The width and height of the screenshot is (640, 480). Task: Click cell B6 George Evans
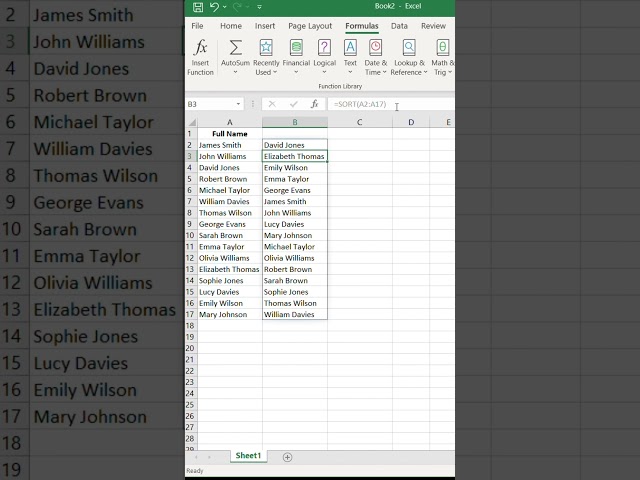coord(295,190)
